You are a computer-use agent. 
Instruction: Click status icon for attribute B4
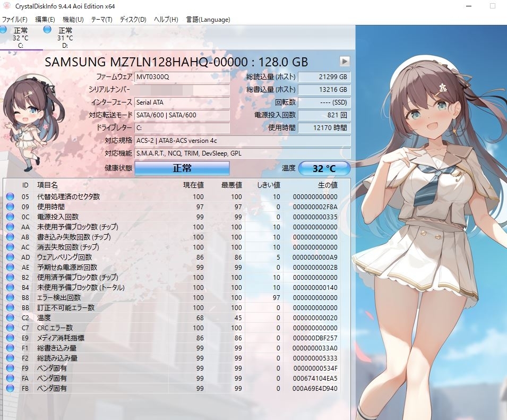coord(10,287)
